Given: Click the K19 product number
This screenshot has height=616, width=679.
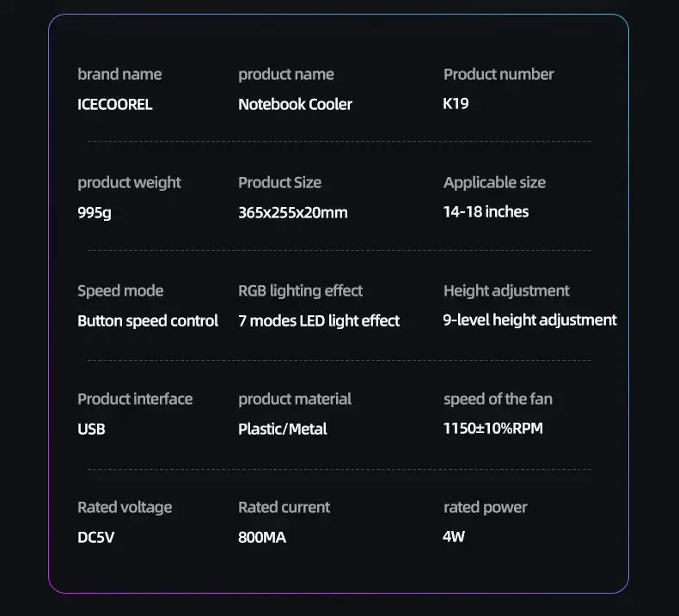Looking at the screenshot, I should (456, 103).
